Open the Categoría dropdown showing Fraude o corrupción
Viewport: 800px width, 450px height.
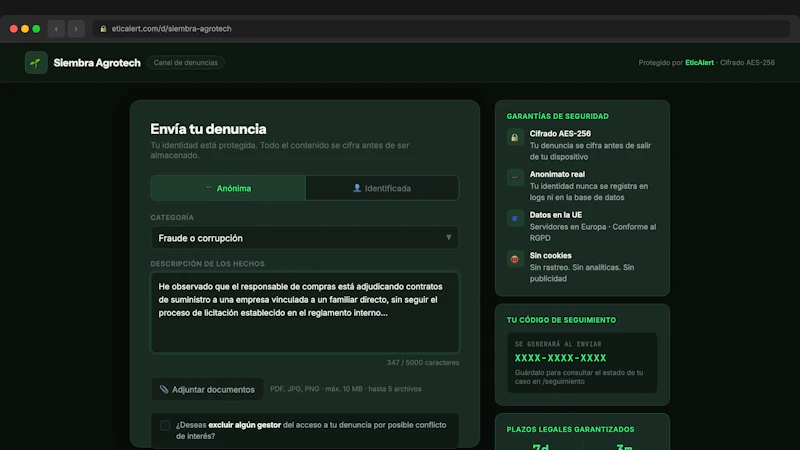tap(305, 238)
